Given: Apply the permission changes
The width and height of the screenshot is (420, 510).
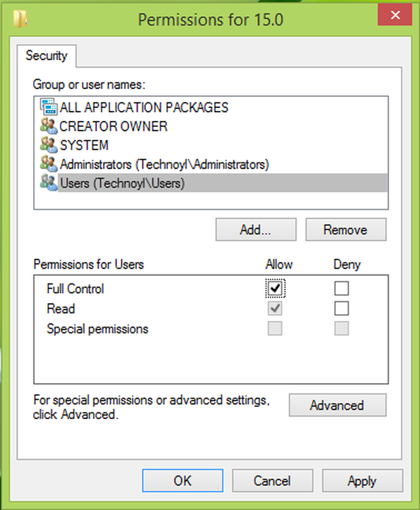Looking at the screenshot, I should pos(362,480).
